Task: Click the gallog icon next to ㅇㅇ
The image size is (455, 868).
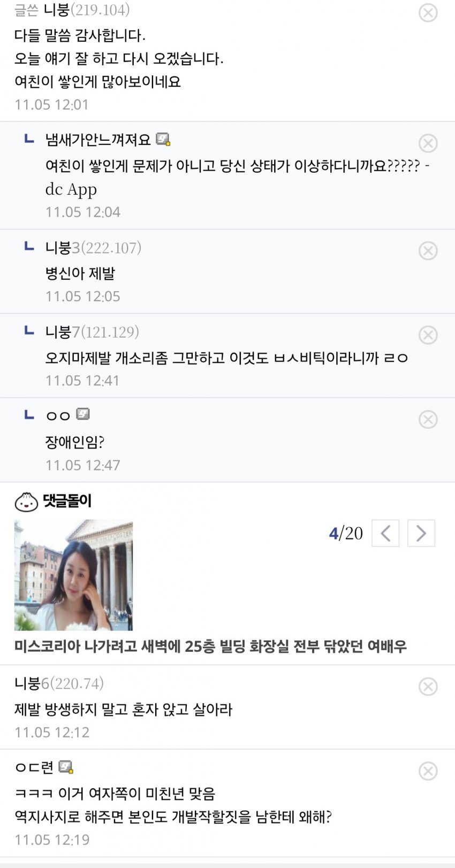Action: tap(82, 414)
